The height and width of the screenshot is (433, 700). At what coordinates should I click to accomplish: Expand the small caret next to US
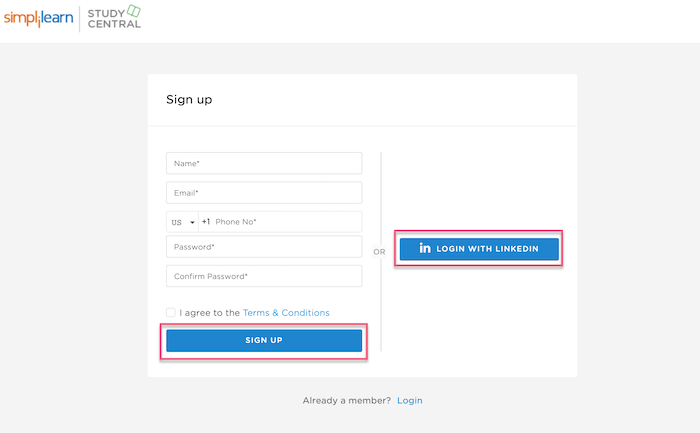pyautogui.click(x=192, y=222)
